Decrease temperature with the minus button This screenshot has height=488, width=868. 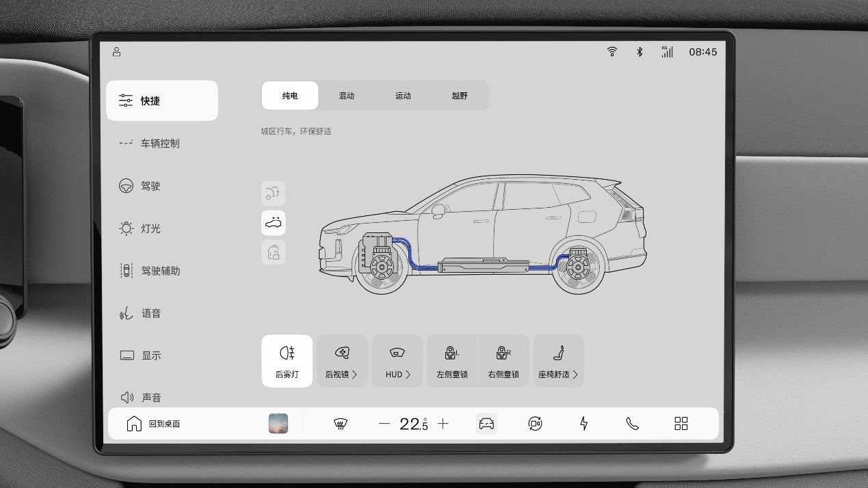tap(384, 424)
